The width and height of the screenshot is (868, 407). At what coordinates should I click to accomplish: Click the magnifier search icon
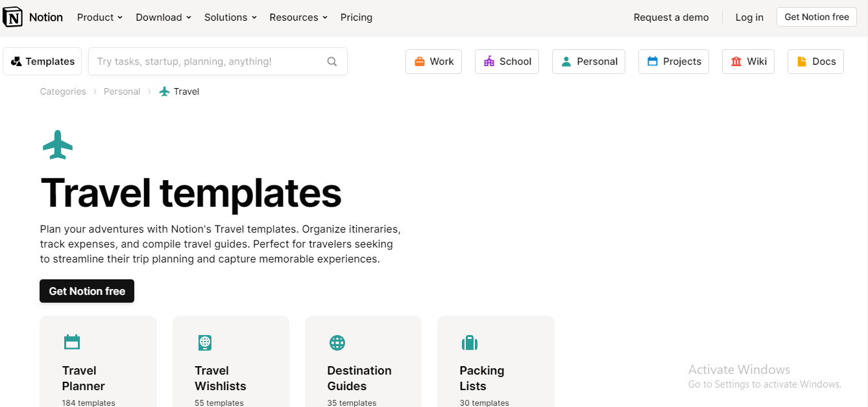[x=332, y=62]
